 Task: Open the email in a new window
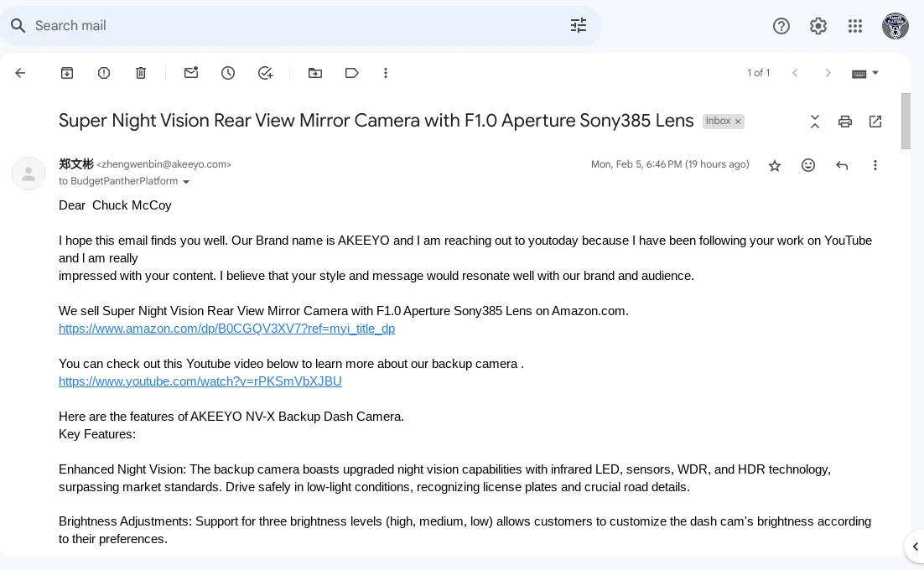875,122
